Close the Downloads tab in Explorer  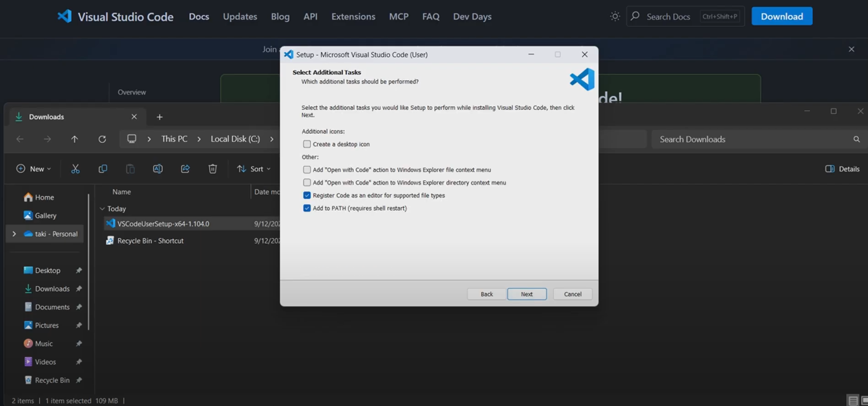[134, 117]
